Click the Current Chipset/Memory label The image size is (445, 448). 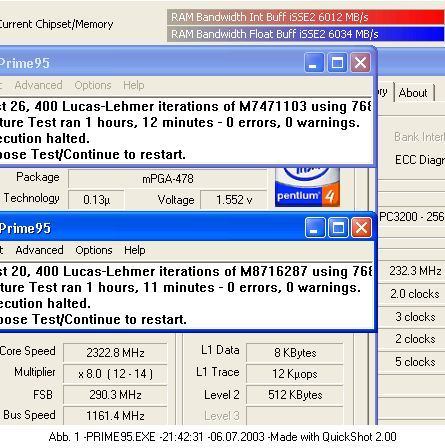56,24
